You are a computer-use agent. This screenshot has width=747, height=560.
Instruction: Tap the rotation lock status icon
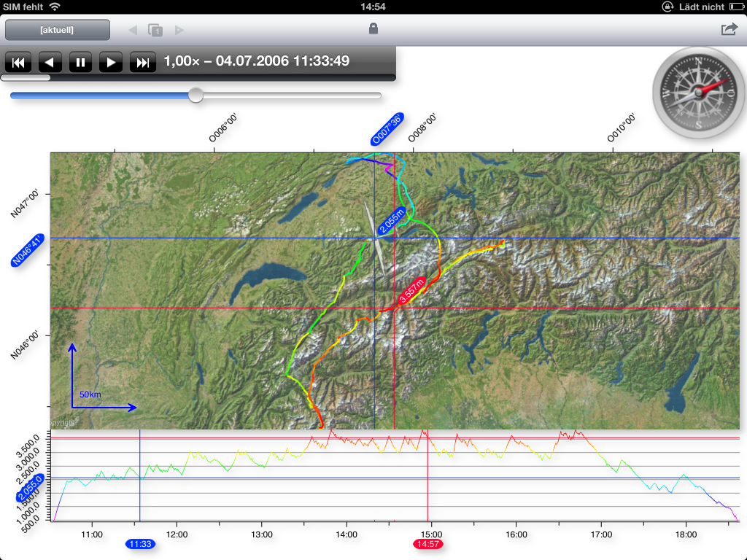click(x=667, y=7)
